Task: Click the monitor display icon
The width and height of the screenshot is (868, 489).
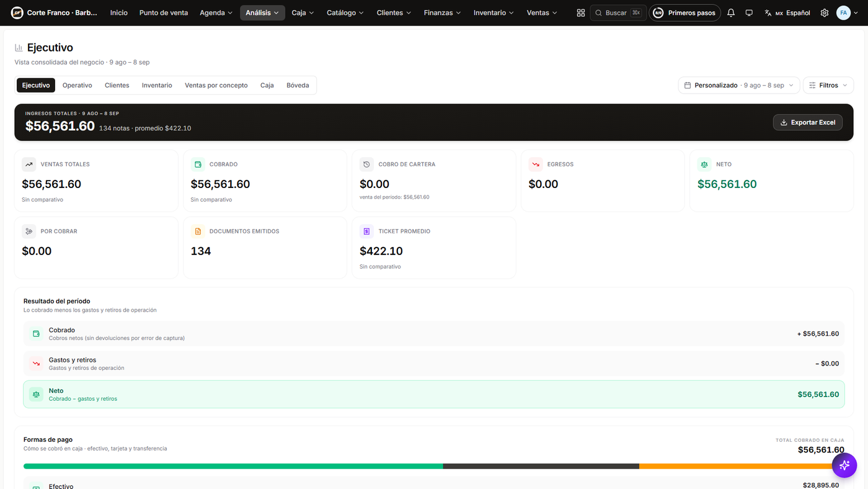Action: pos(749,13)
